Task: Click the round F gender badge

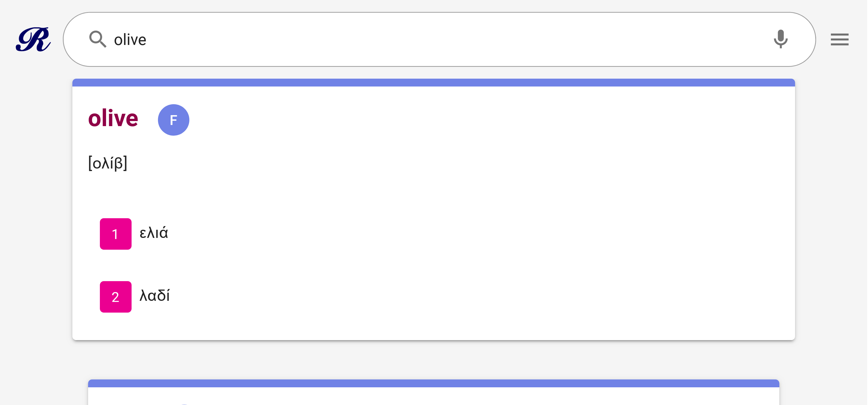Action: point(174,120)
